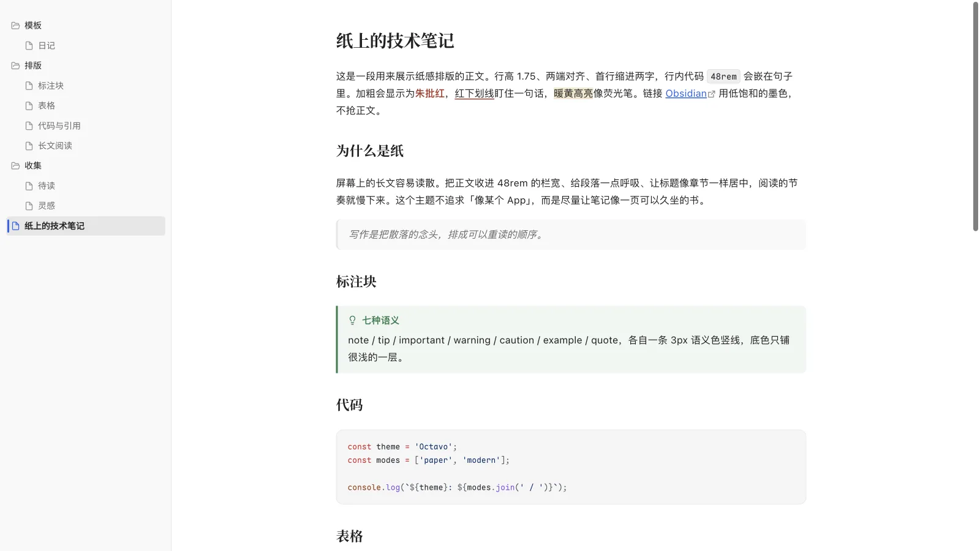Click the 标注块 heading in the article
The height and width of the screenshot is (551, 980).
click(356, 282)
